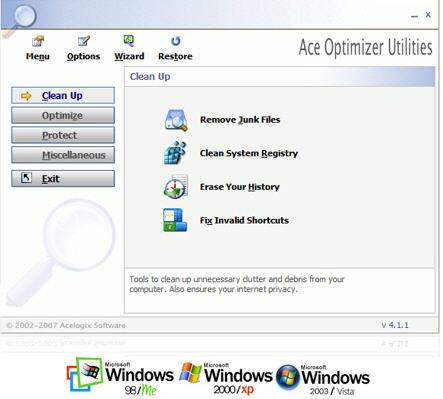443x399 pixels.
Task: Minimize the Ace Optimizer window
Action: click(414, 15)
